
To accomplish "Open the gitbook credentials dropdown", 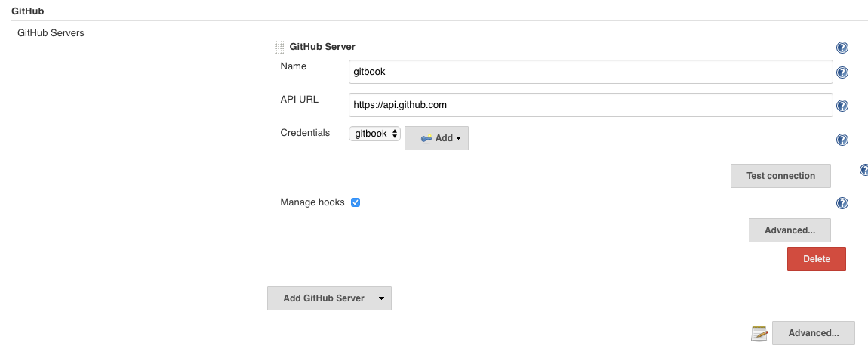I will point(374,134).
